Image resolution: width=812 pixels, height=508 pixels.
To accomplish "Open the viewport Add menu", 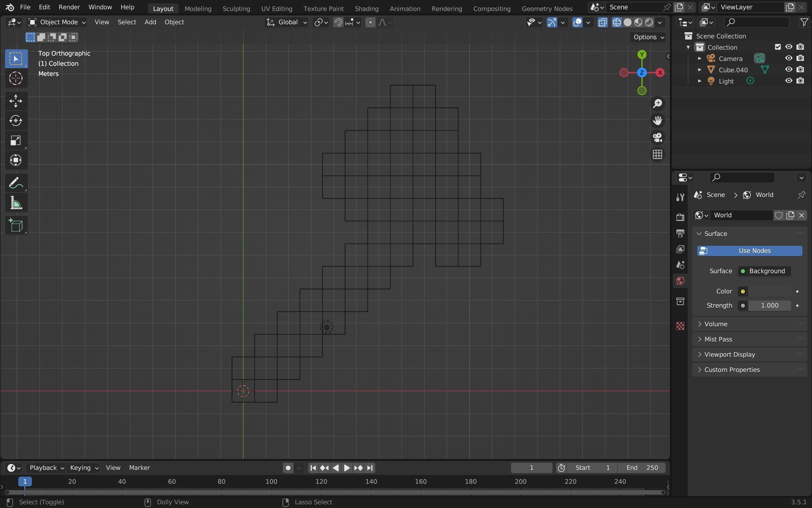I will click(150, 22).
